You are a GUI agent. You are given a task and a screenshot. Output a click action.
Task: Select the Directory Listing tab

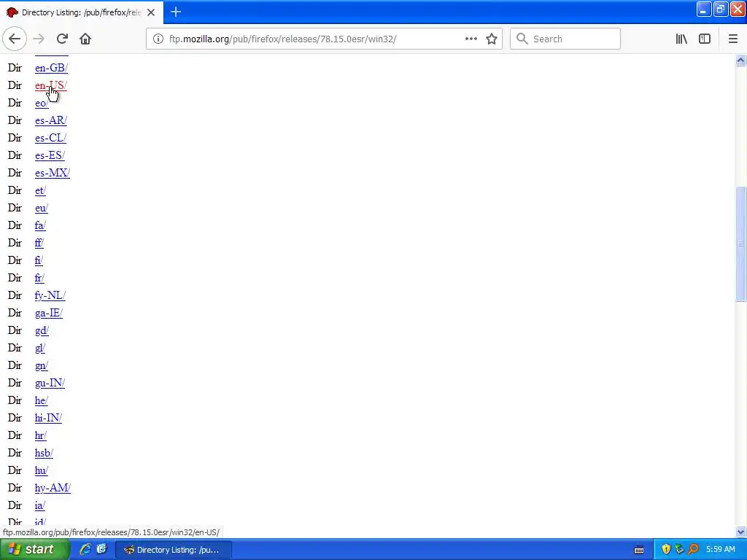click(x=82, y=12)
